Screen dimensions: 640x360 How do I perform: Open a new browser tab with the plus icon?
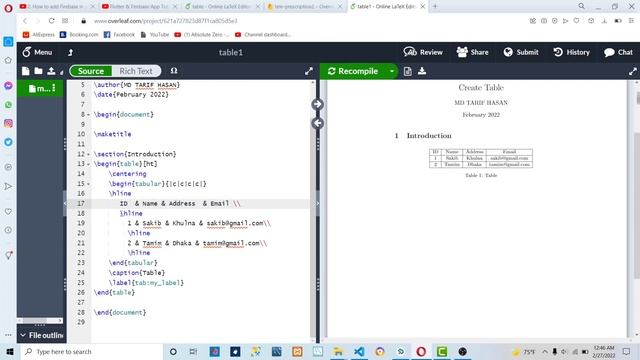435,6
